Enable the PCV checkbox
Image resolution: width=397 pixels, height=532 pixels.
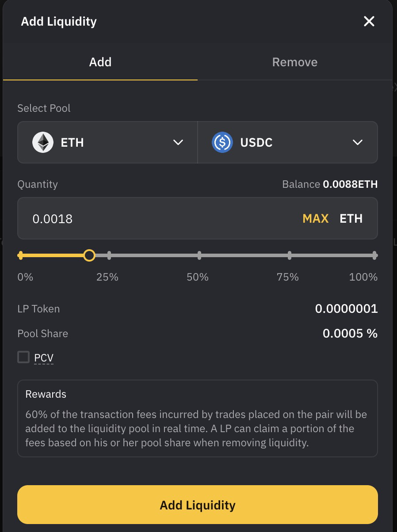tap(23, 357)
